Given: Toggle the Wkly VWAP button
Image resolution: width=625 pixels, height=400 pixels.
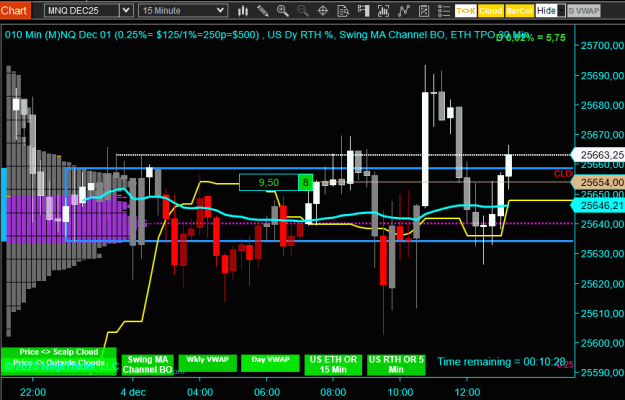Looking at the screenshot, I should (x=208, y=363).
